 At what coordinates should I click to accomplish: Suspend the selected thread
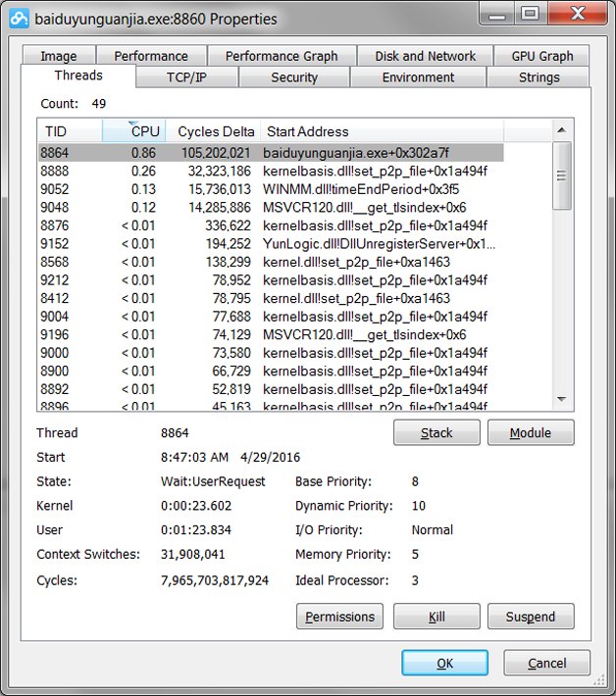click(x=531, y=617)
